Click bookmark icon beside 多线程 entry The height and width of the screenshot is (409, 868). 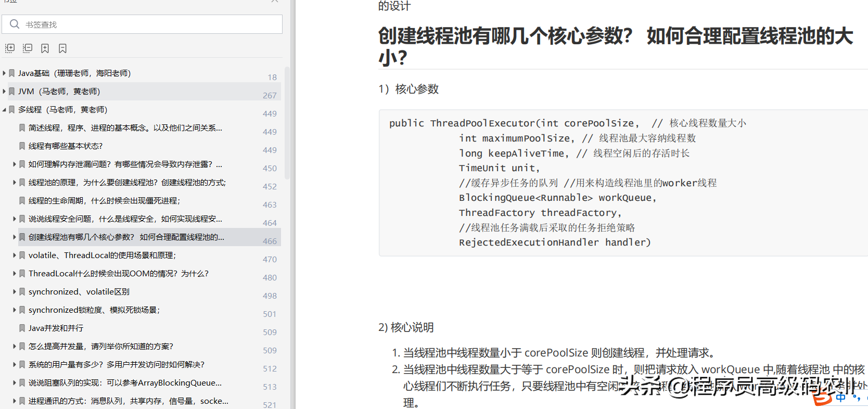(x=11, y=110)
